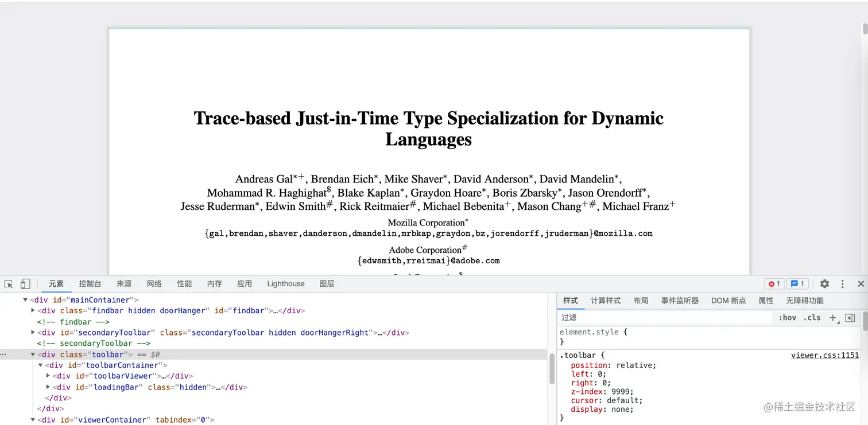
Task: Select the 属性 sidebar tab
Action: (x=766, y=301)
